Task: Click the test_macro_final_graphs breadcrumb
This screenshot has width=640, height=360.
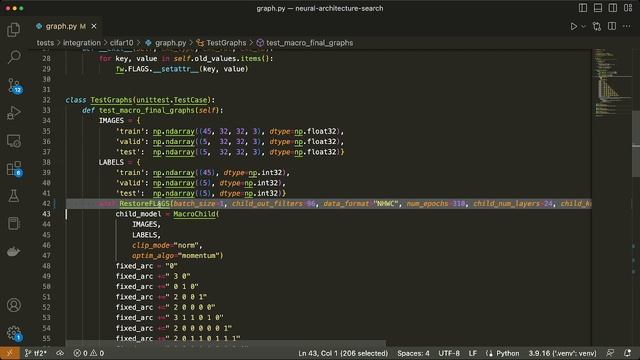Action: pyautogui.click(x=305, y=43)
